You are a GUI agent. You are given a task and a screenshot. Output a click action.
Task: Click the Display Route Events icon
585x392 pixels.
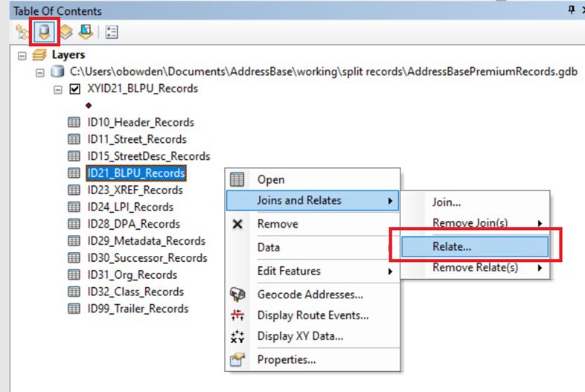[x=237, y=315]
